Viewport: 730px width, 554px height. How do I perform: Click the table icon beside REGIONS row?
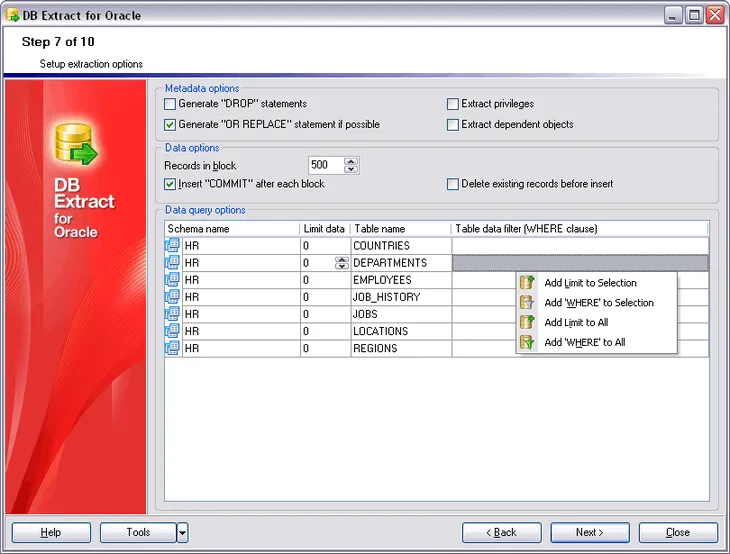172,348
